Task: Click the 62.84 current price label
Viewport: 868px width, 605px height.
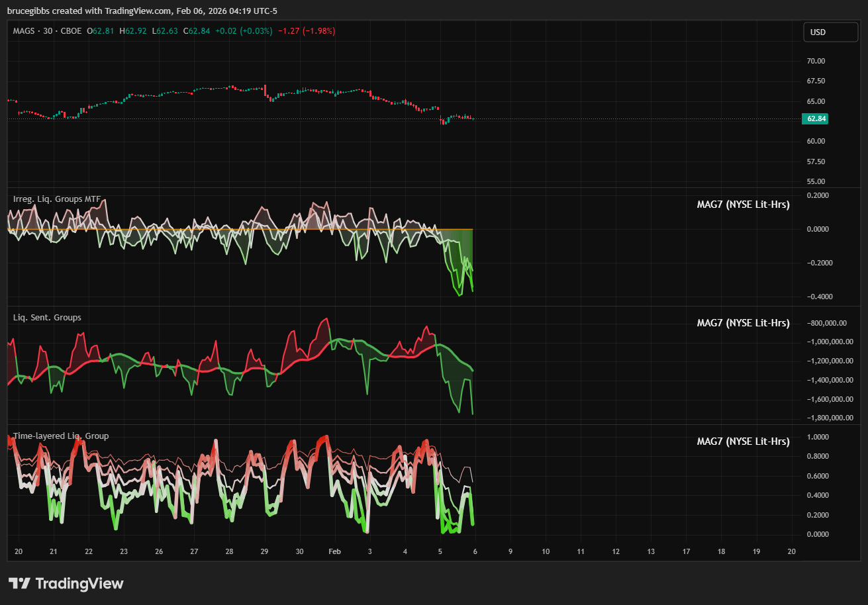Action: coord(814,119)
